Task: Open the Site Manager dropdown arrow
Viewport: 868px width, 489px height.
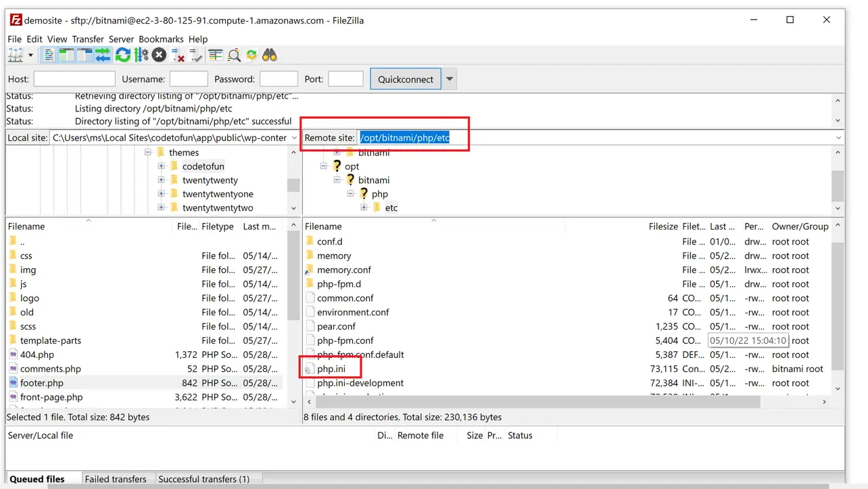Action: [30, 55]
